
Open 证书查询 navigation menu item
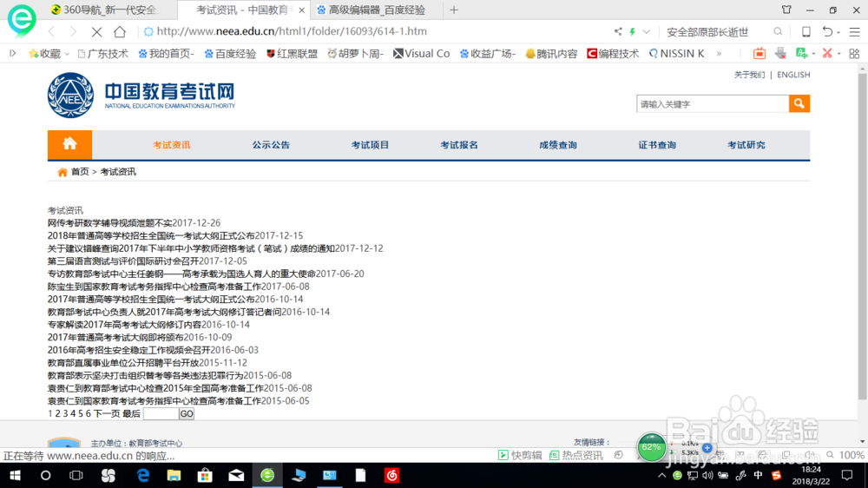tap(657, 144)
